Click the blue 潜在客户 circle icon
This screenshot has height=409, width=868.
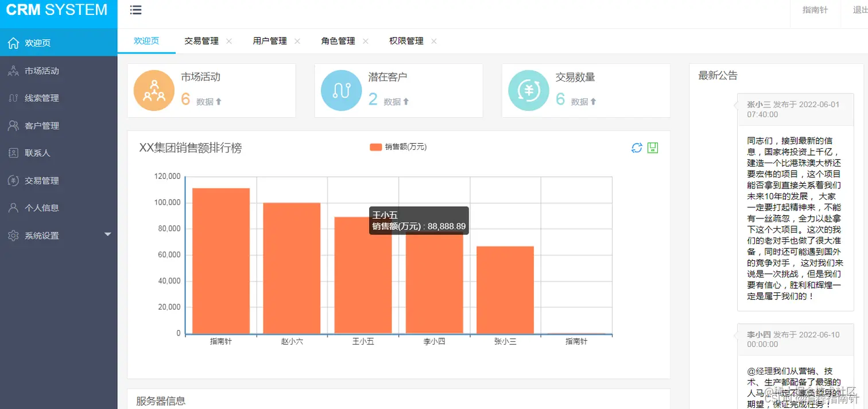point(341,90)
